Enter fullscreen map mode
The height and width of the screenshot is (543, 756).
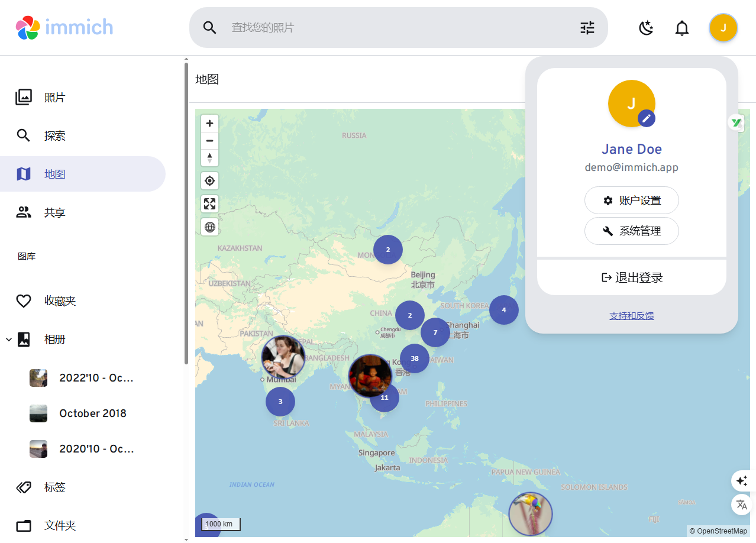(x=209, y=204)
